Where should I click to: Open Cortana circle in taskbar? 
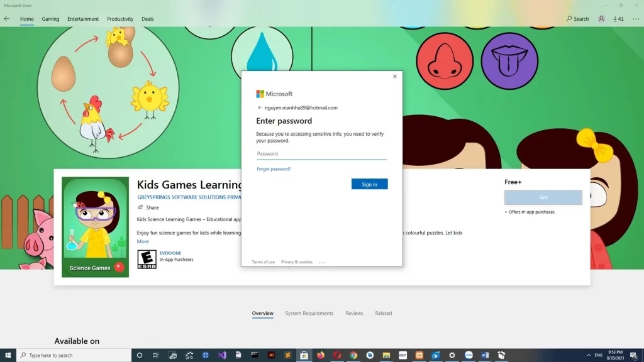coord(139,355)
